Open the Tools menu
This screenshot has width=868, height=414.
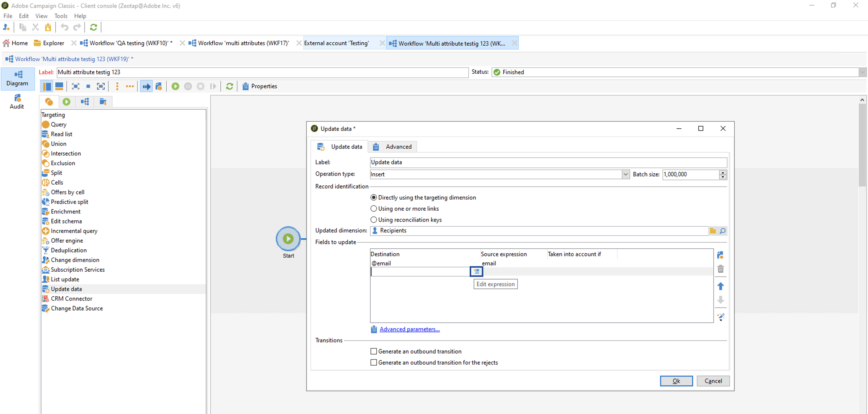coord(61,16)
